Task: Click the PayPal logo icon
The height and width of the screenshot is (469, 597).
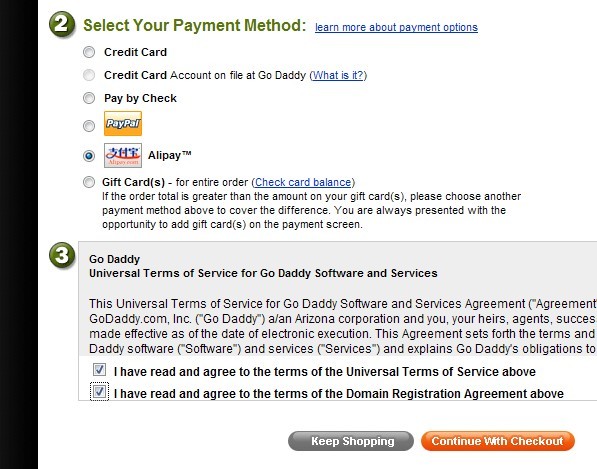Action: pos(123,123)
